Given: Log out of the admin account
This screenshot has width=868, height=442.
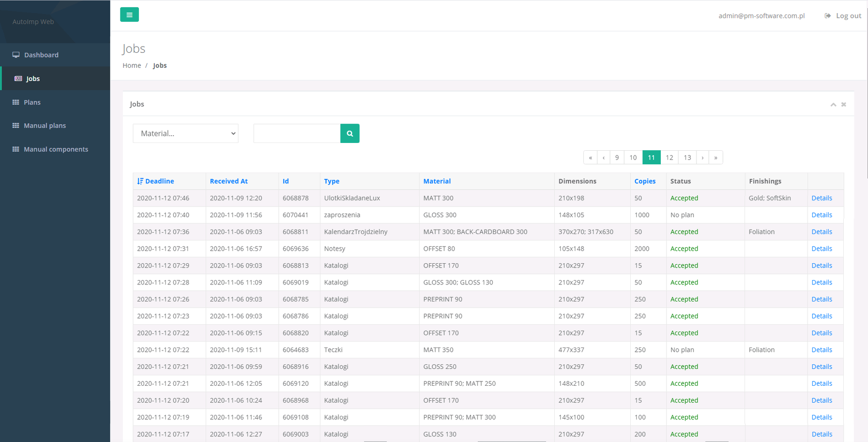Looking at the screenshot, I should [x=843, y=16].
